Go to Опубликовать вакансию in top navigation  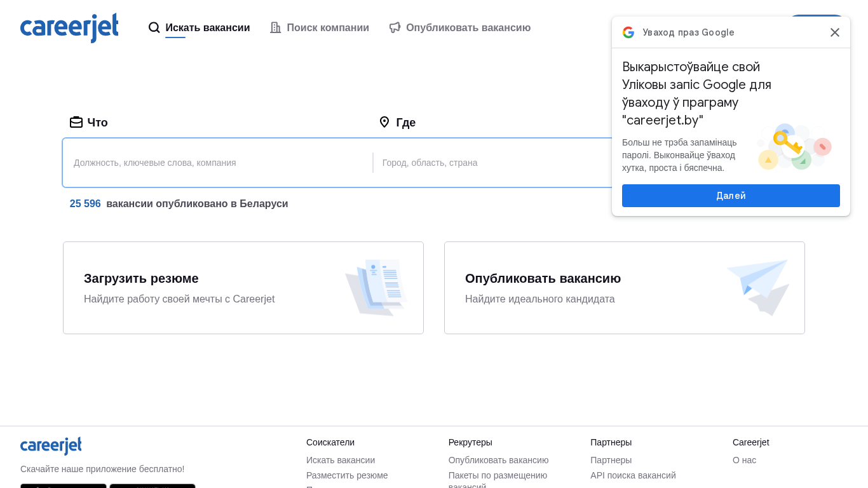[468, 27]
